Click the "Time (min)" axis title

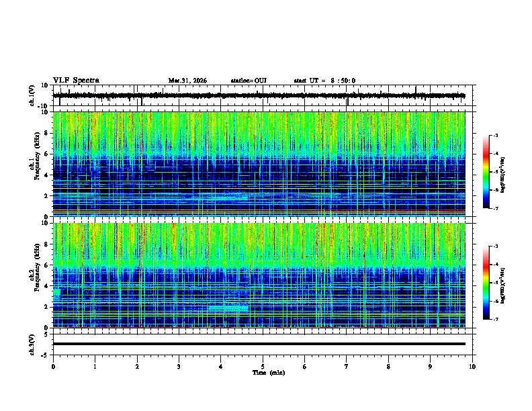click(269, 373)
